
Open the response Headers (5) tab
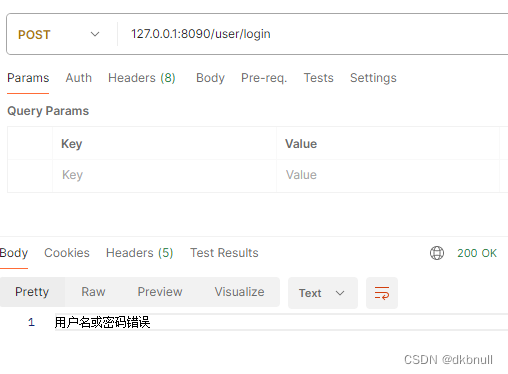pos(140,253)
